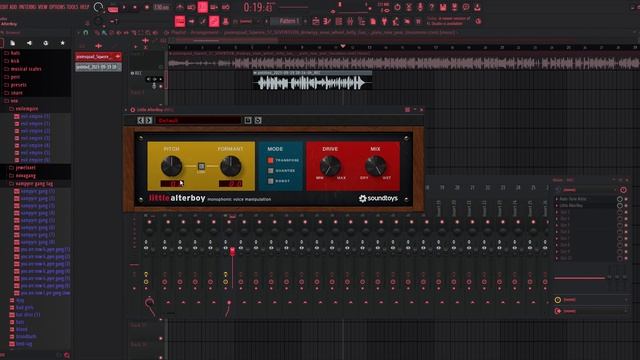Select browser star favorites tab icon
The image size is (640, 360).
coord(62,43)
